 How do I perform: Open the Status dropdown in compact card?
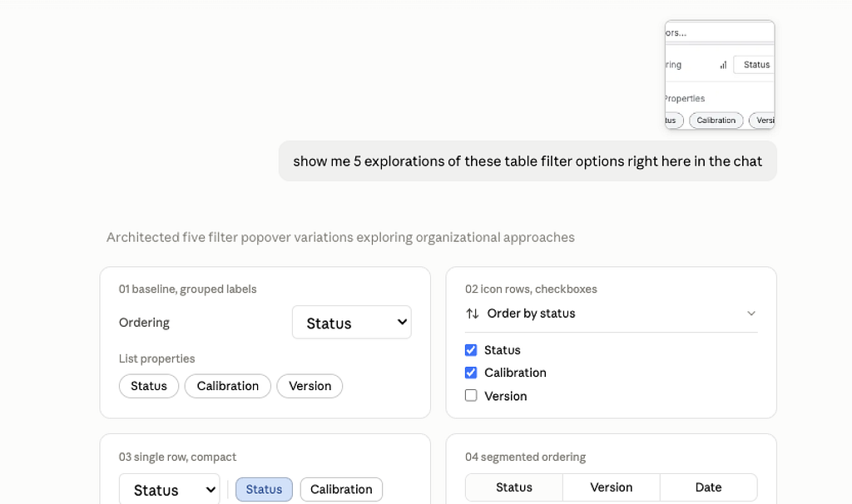[x=170, y=490]
